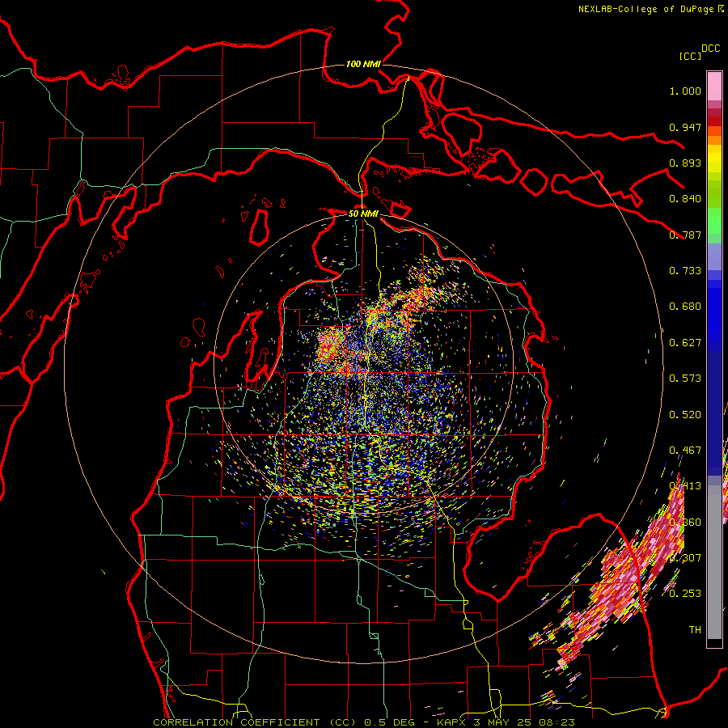
Task: Pick the orange color band in legend
Action: pos(714,136)
